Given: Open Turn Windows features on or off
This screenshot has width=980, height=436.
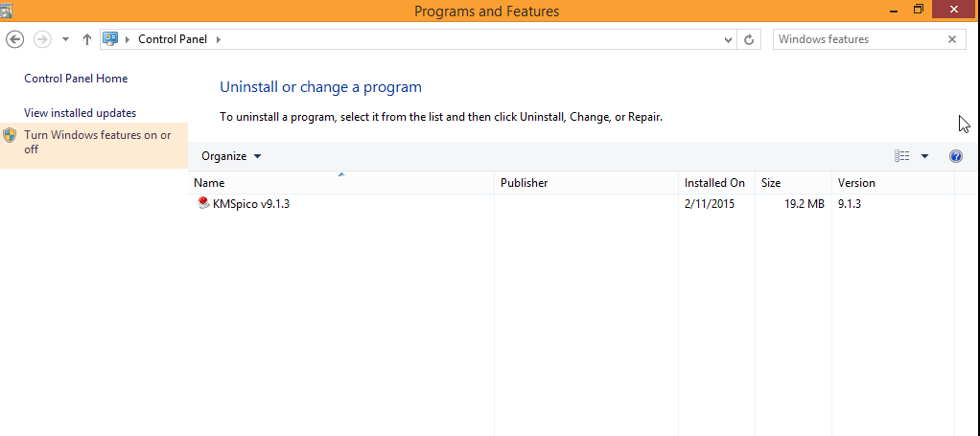Looking at the screenshot, I should [98, 142].
